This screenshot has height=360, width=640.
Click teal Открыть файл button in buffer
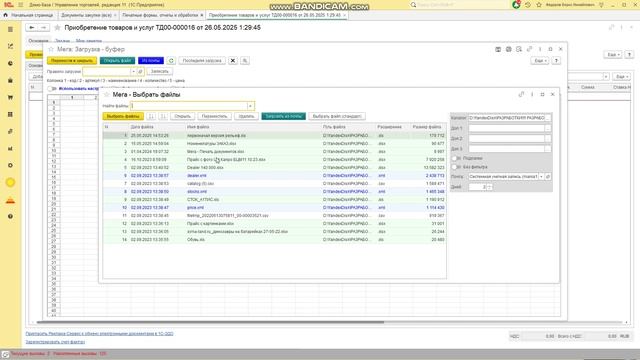[118, 60]
